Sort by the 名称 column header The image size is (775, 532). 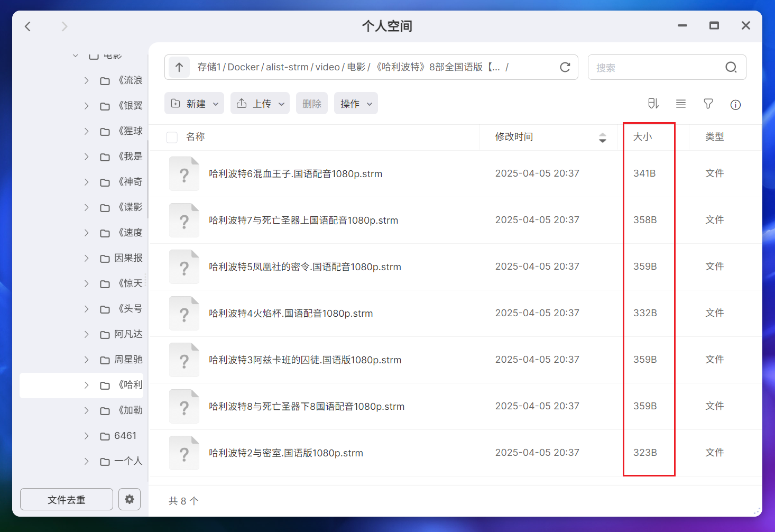pyautogui.click(x=195, y=137)
